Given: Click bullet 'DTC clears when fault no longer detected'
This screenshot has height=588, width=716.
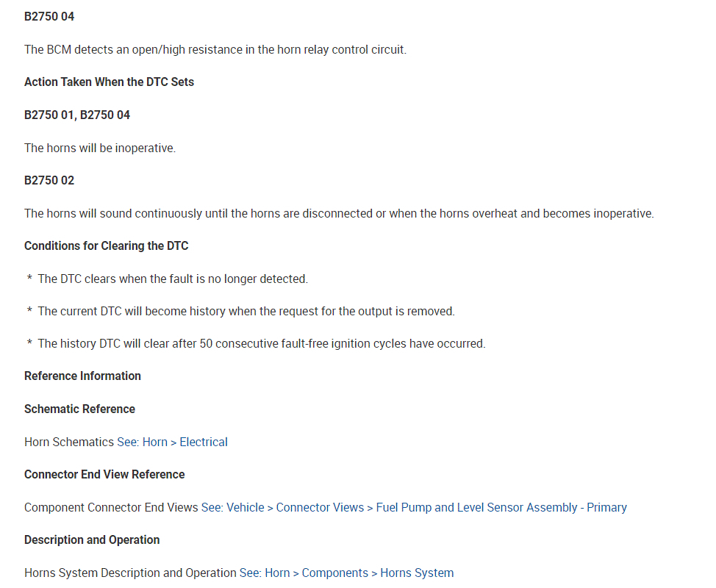Looking at the screenshot, I should 173,279.
